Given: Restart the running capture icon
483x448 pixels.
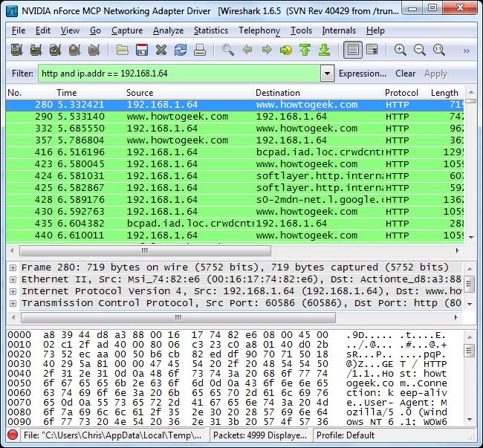Looking at the screenshot, I should (94, 50).
